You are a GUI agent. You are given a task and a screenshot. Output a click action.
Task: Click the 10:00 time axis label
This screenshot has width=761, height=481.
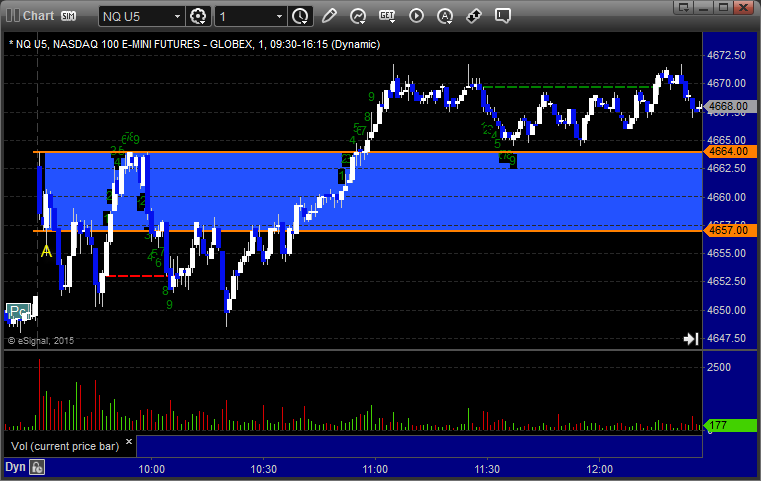pos(151,469)
